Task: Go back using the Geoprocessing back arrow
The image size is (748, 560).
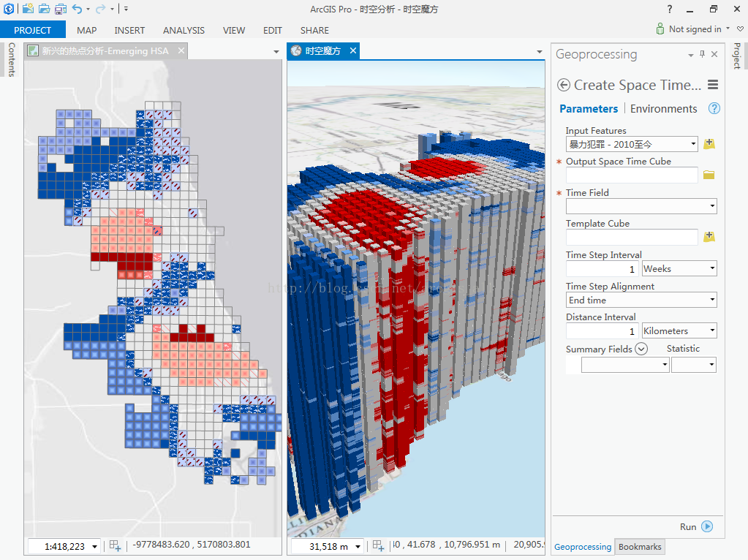Action: coord(563,85)
